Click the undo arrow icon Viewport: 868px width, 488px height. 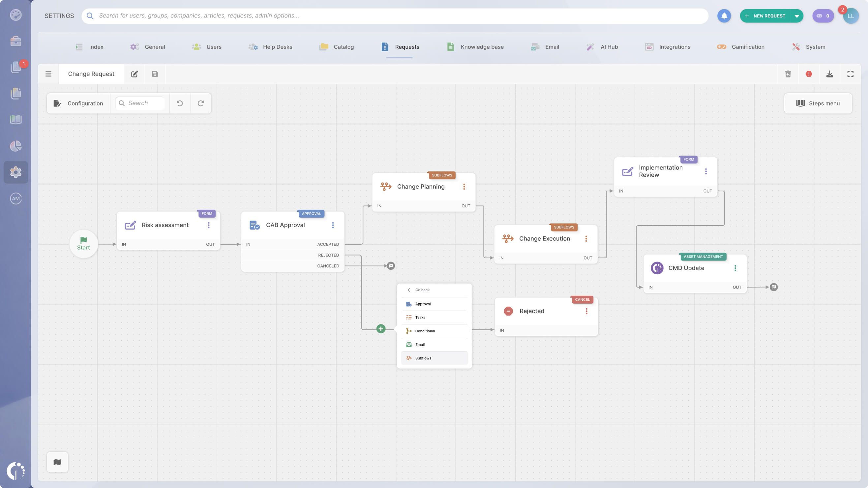(180, 103)
